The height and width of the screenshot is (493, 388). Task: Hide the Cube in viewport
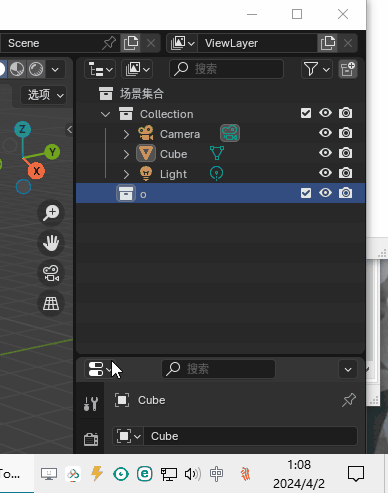coord(325,153)
